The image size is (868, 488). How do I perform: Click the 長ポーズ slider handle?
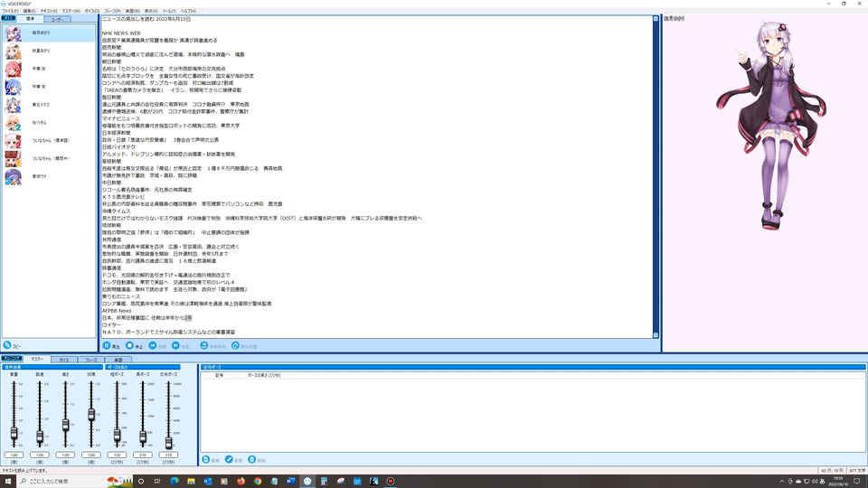point(143,436)
